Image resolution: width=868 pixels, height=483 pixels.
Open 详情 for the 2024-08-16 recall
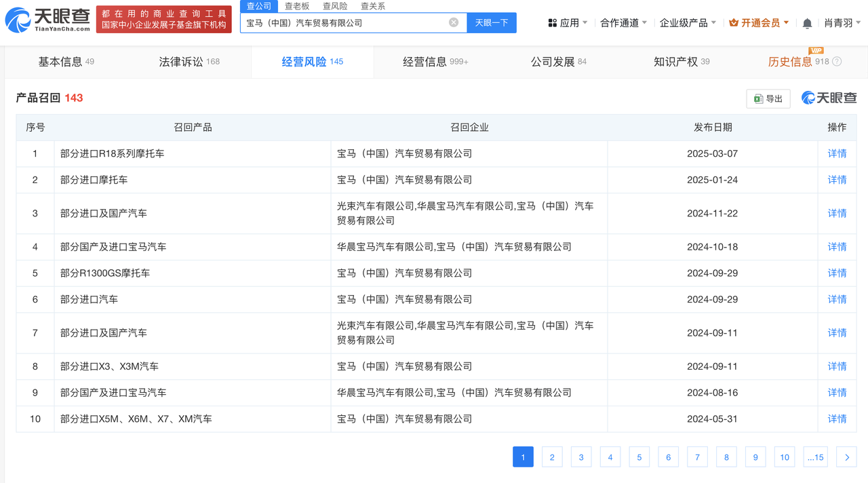(837, 393)
